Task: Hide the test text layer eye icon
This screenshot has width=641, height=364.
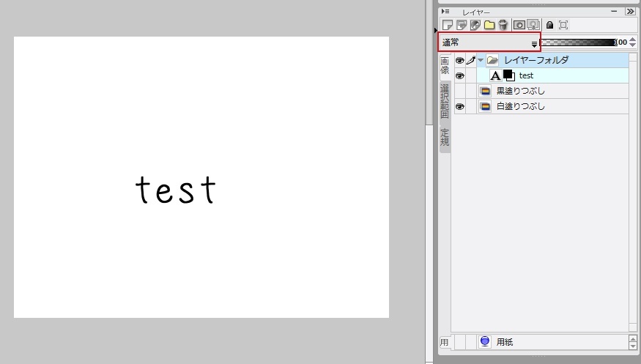Action: 460,76
